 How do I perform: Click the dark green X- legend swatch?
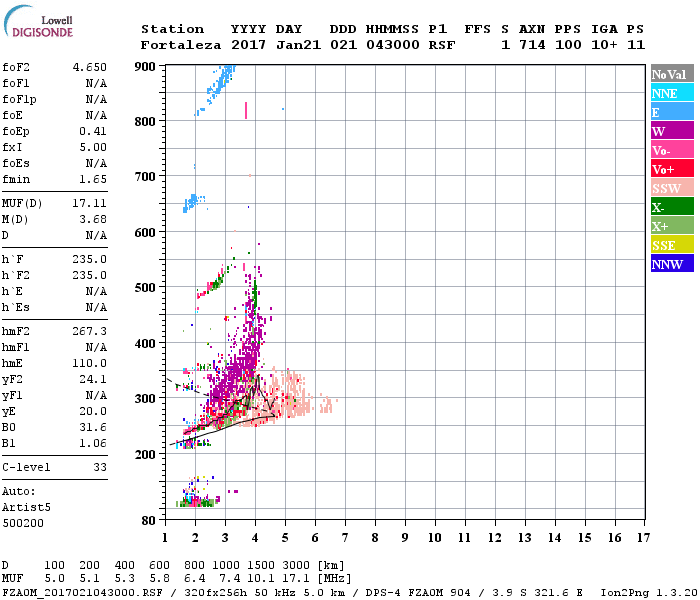[x=671, y=207]
